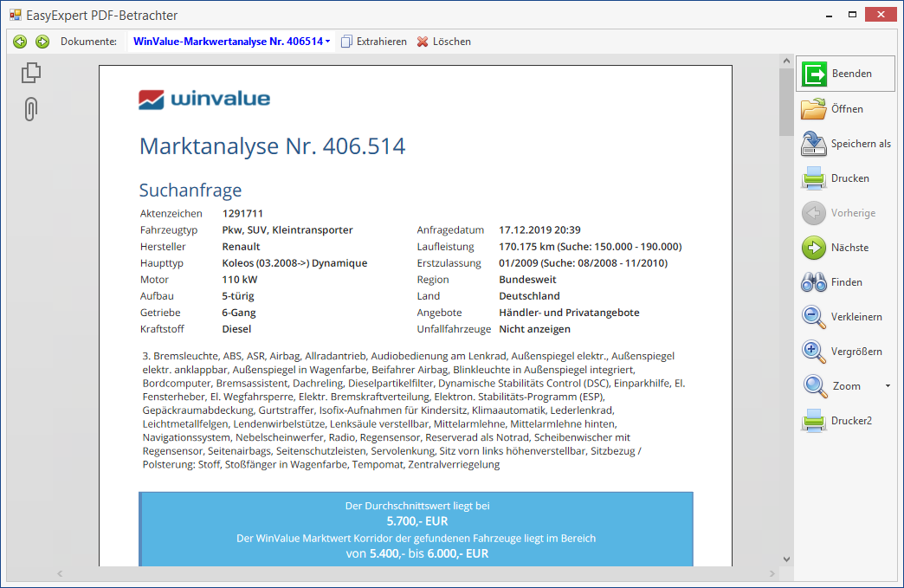Screen dimensions: 904x588
Task: Click the Drucken text label
Action: [849, 178]
